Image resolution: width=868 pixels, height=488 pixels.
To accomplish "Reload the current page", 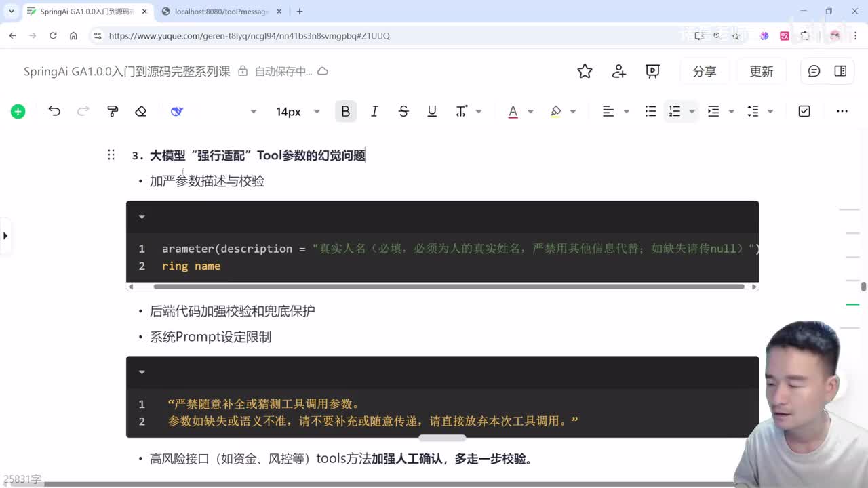I will coord(53,35).
